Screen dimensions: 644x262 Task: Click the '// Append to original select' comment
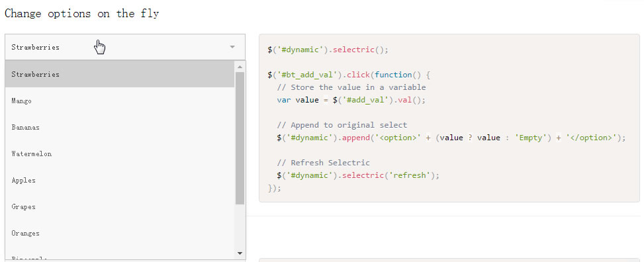342,125
